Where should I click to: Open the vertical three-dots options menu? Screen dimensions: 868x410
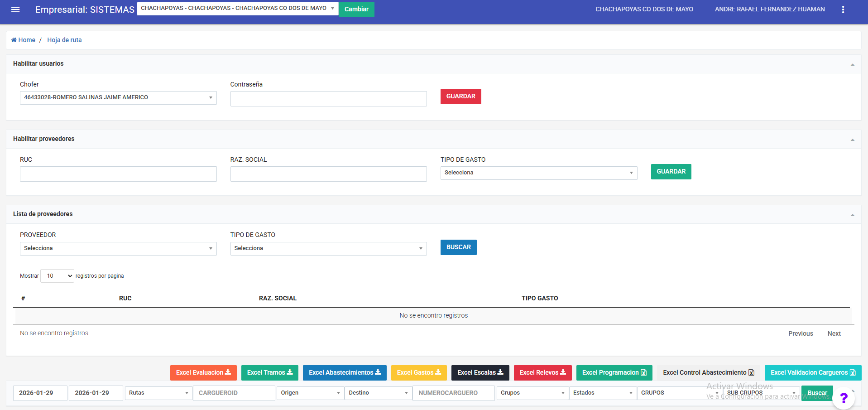click(843, 10)
